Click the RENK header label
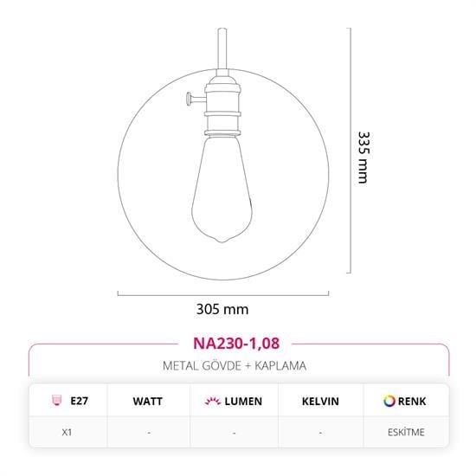Screen dimensions: 476x476 tap(412, 402)
